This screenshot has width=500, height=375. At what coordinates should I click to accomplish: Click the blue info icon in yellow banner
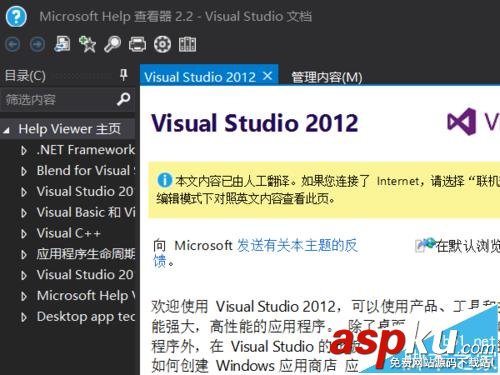pyautogui.click(x=164, y=180)
